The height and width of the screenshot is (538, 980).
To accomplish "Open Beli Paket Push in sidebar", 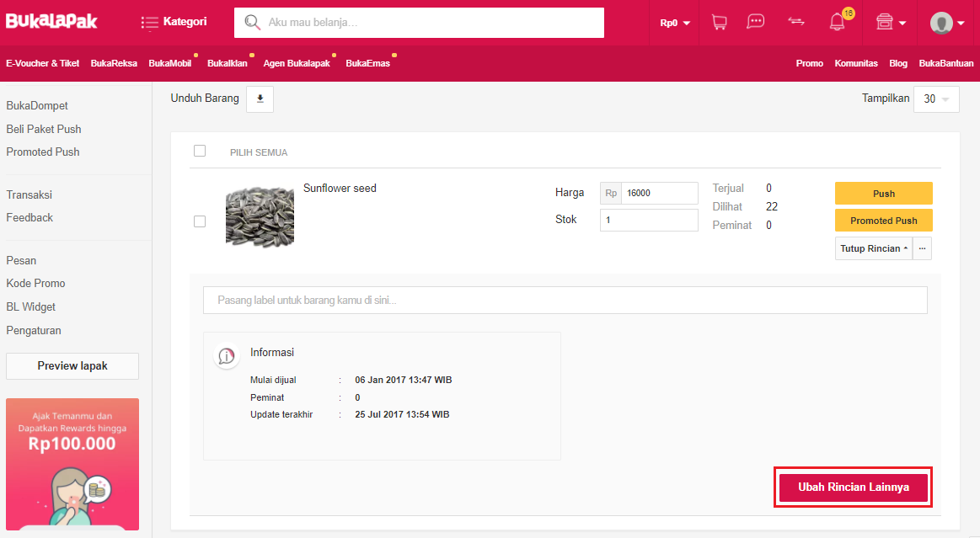I will (x=44, y=129).
